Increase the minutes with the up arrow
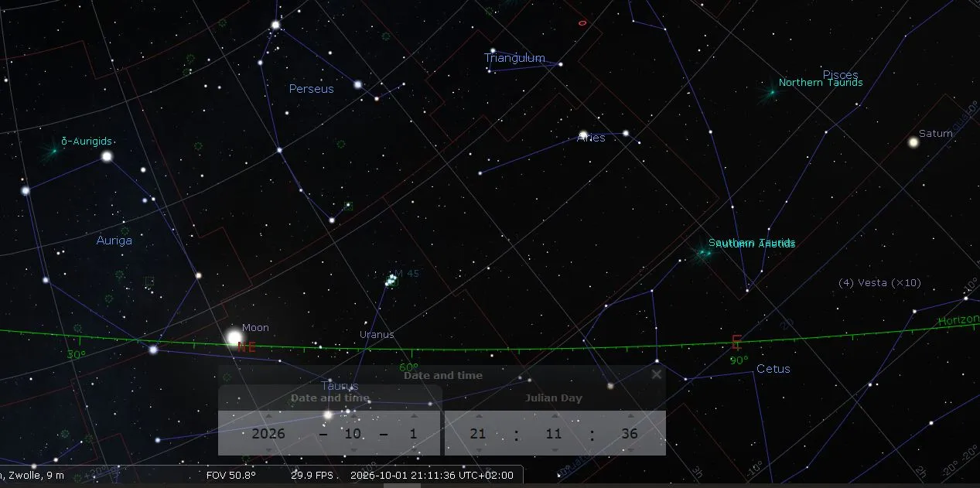The width and height of the screenshot is (980, 488). pos(554,416)
